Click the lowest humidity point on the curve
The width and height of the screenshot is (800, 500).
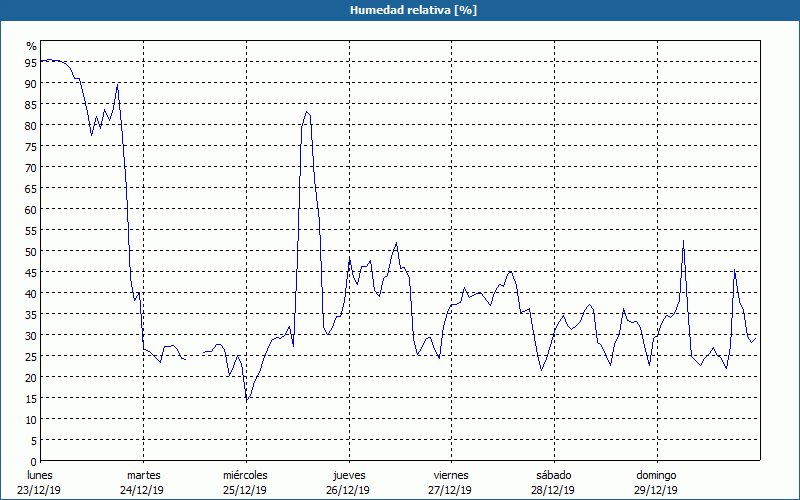click(247, 400)
